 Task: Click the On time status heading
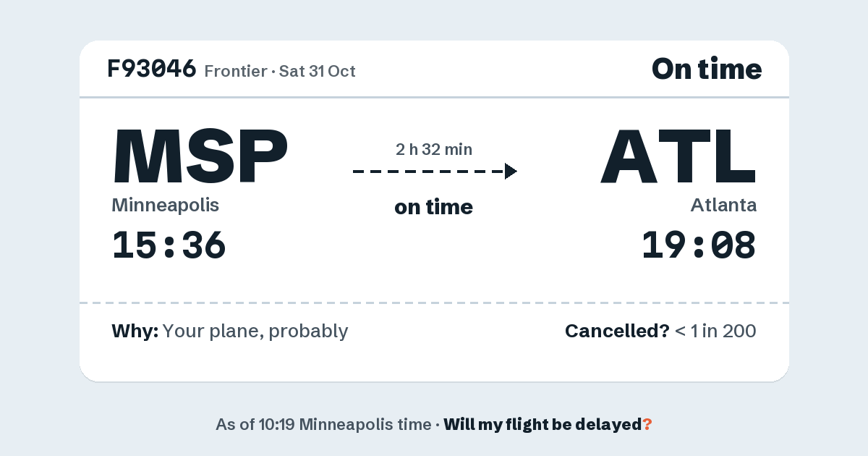click(707, 69)
